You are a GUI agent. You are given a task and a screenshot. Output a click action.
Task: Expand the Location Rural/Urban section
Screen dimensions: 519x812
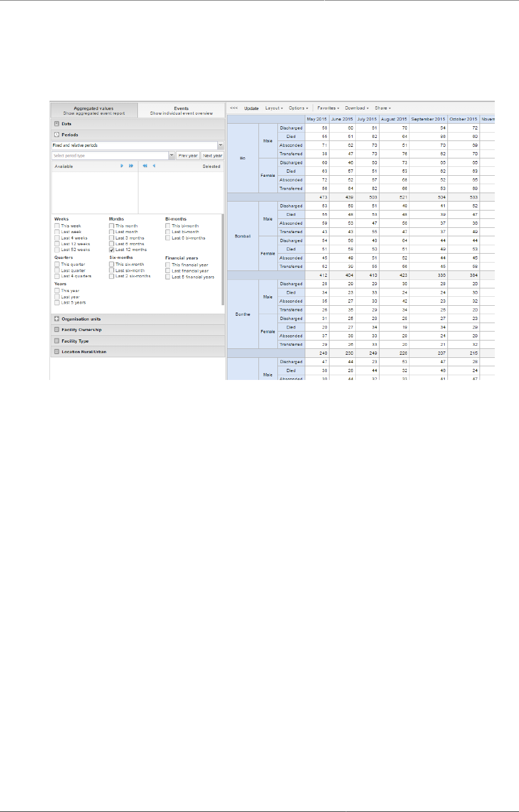138,352
